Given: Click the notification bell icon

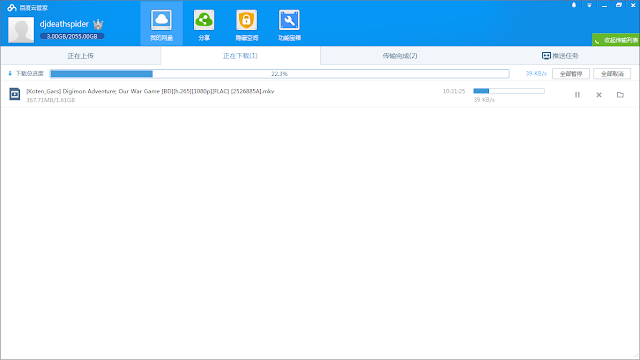Looking at the screenshot, I should [x=574, y=5].
